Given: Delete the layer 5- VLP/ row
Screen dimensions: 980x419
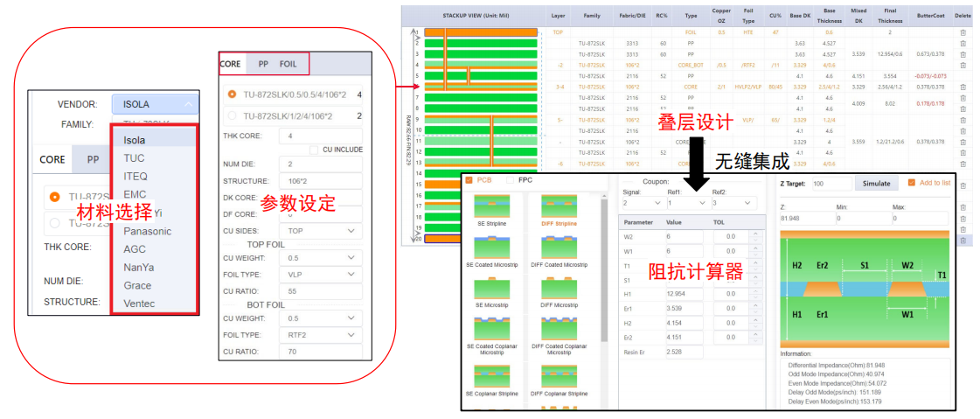Looking at the screenshot, I should click(963, 120).
